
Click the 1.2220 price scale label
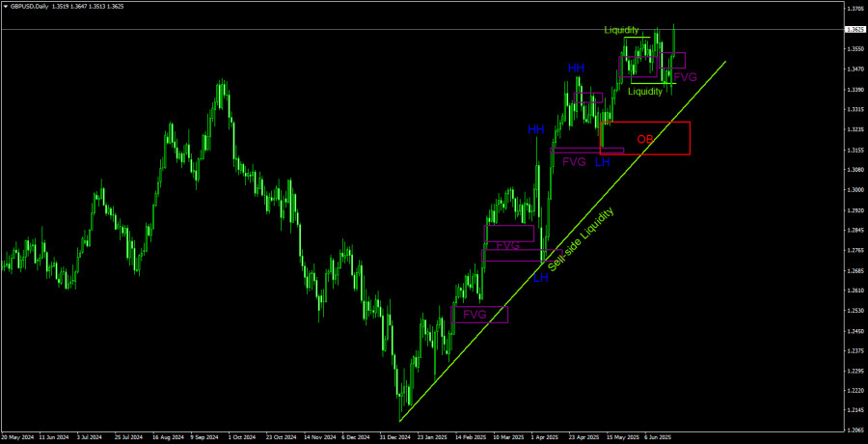(x=855, y=391)
